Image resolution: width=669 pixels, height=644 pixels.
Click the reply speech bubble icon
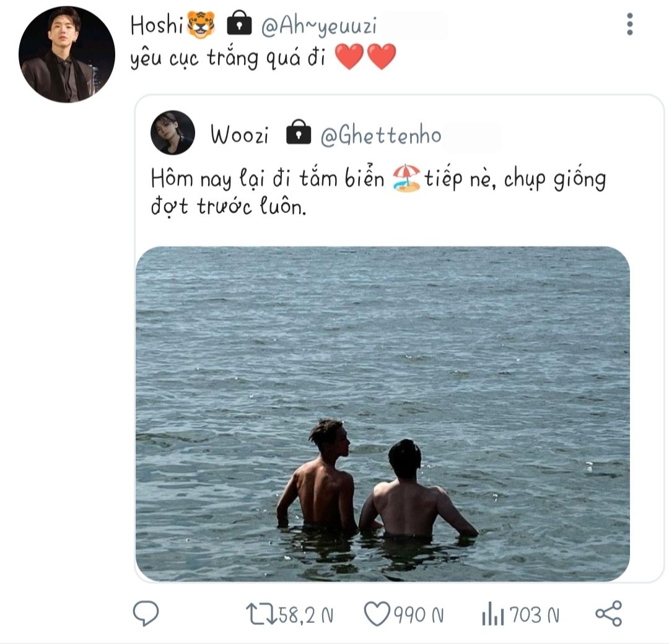point(146,614)
